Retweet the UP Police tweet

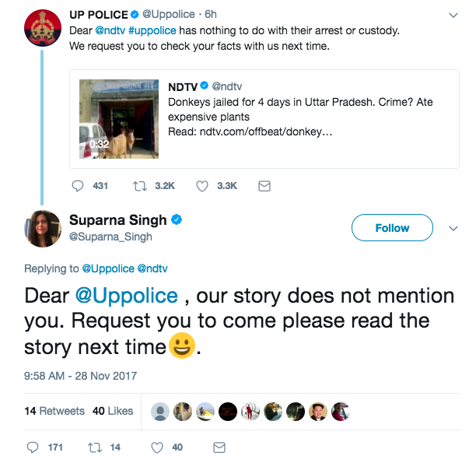142,186
